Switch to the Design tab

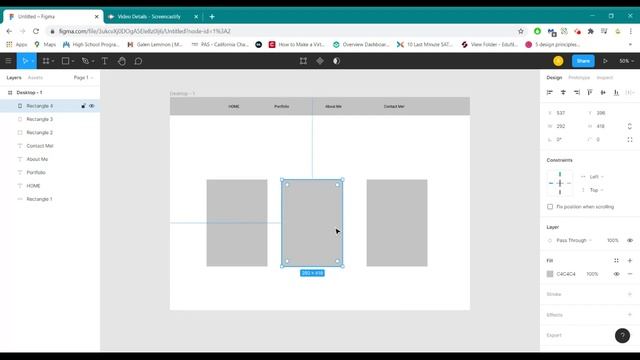[554, 78]
